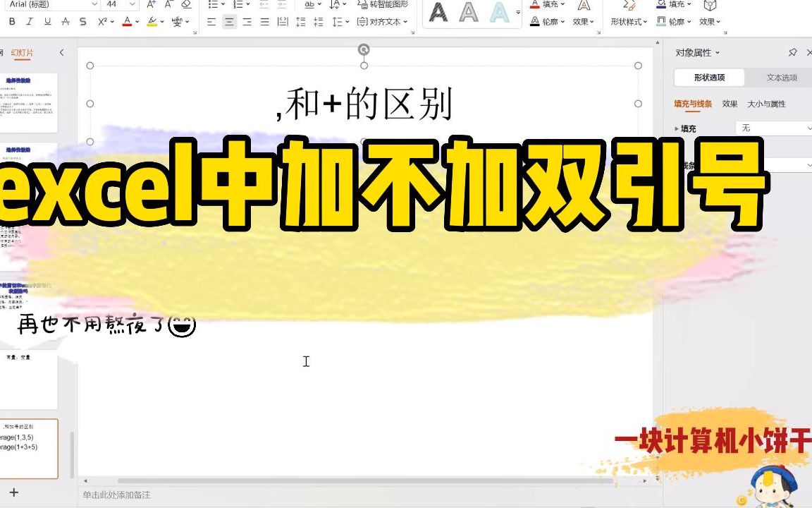Open the text highlight color tool
Image resolution: width=812 pixels, height=508 pixels.
click(x=153, y=22)
